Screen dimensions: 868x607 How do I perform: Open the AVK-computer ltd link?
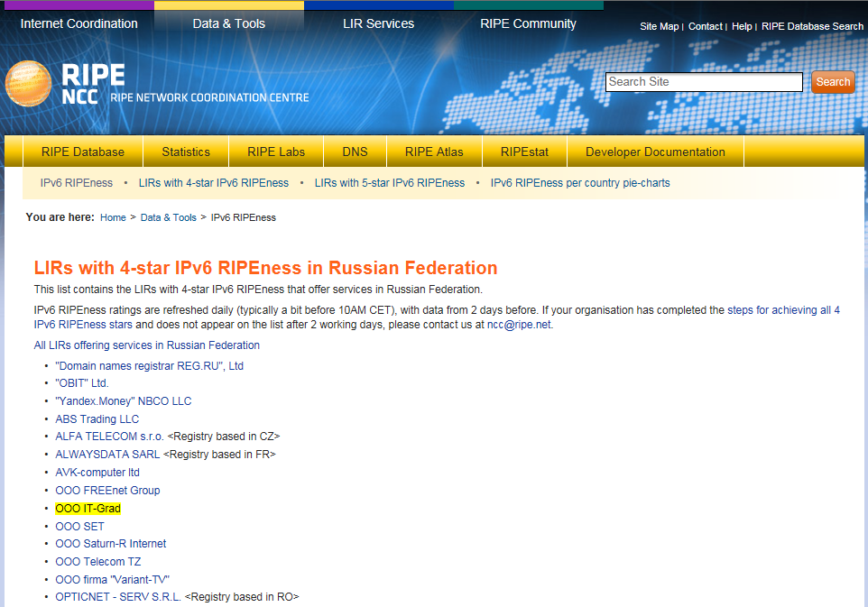[x=97, y=473]
